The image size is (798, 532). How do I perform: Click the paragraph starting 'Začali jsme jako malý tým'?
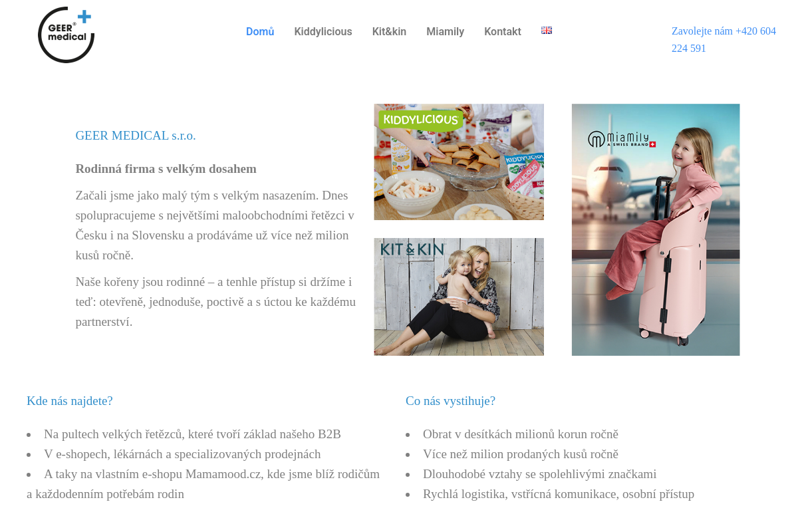(x=216, y=225)
